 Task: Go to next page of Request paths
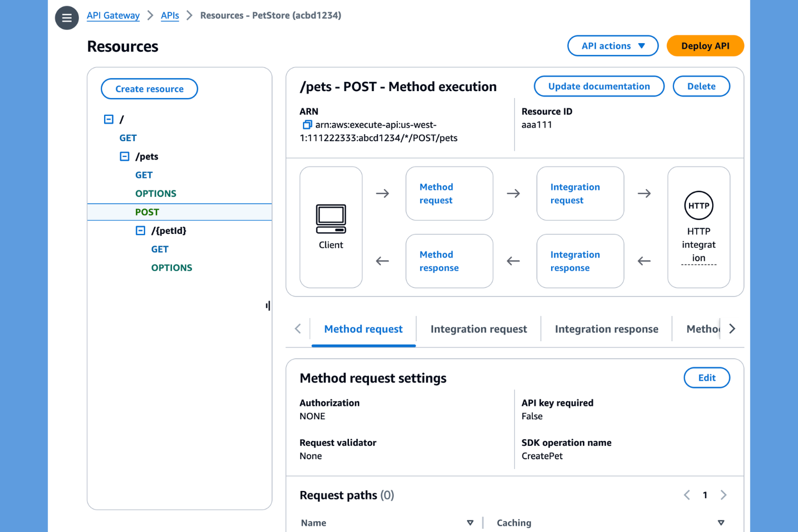[724, 495]
